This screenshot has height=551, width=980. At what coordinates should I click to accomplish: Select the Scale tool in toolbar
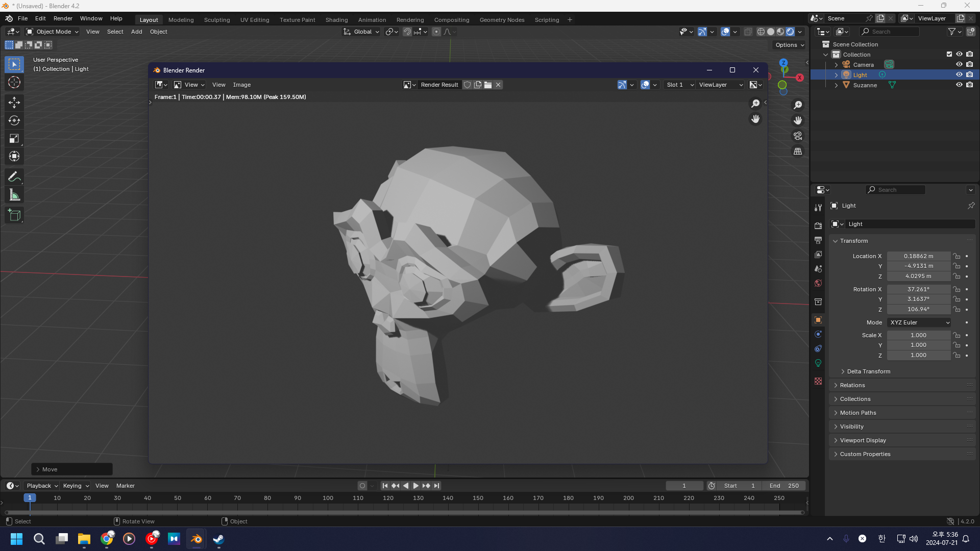click(x=14, y=138)
